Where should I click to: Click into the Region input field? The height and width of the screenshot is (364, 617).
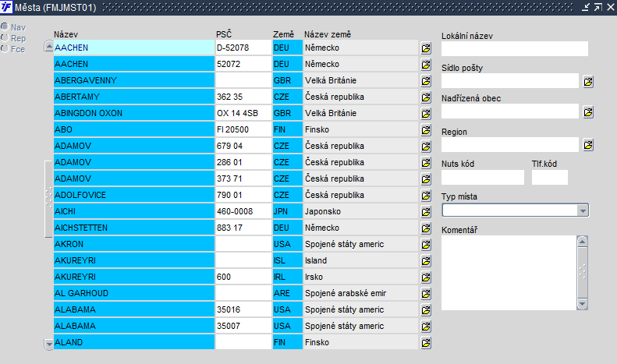tap(510, 145)
